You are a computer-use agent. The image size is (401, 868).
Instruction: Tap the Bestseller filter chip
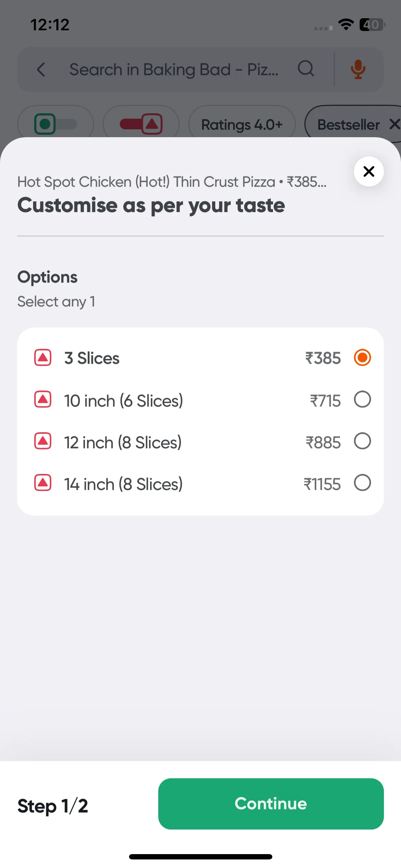349,124
